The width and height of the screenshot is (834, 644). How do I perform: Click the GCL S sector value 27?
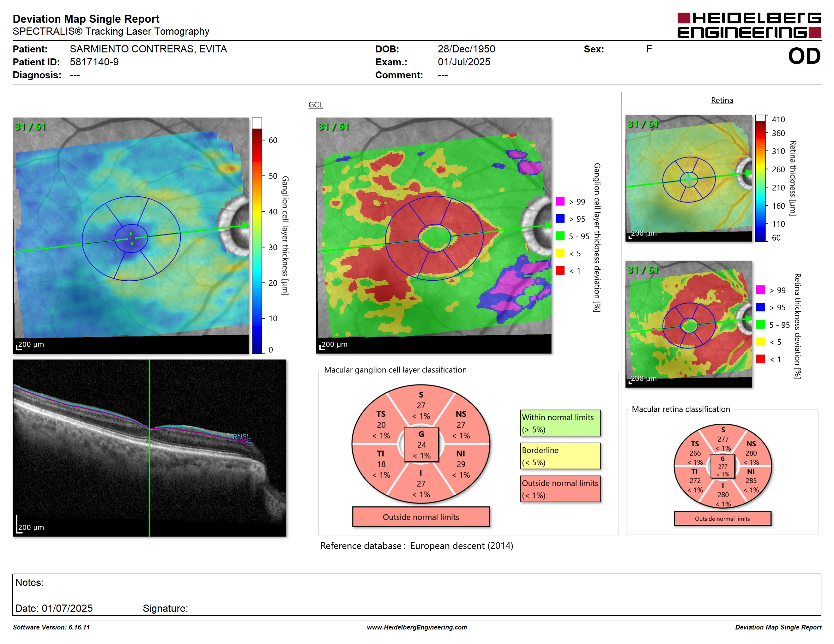point(421,405)
